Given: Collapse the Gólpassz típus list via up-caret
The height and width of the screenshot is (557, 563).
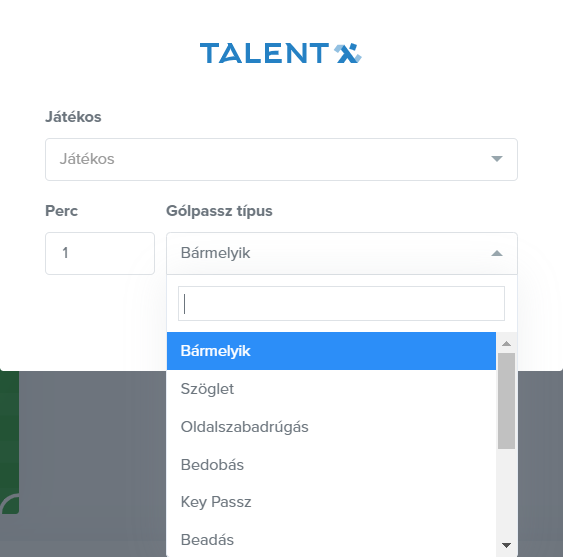Looking at the screenshot, I should pyautogui.click(x=497, y=253).
